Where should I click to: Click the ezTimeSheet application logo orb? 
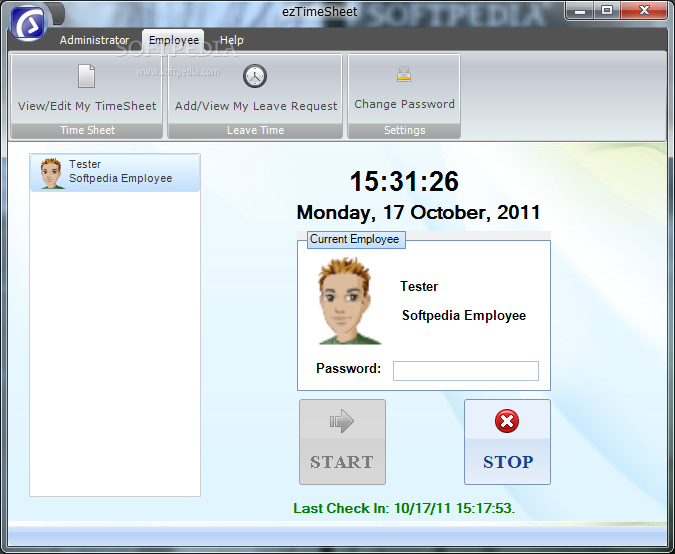[28, 23]
